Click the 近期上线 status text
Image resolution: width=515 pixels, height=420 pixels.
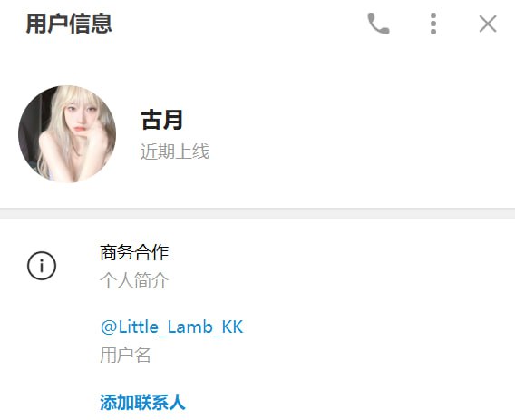pos(175,151)
